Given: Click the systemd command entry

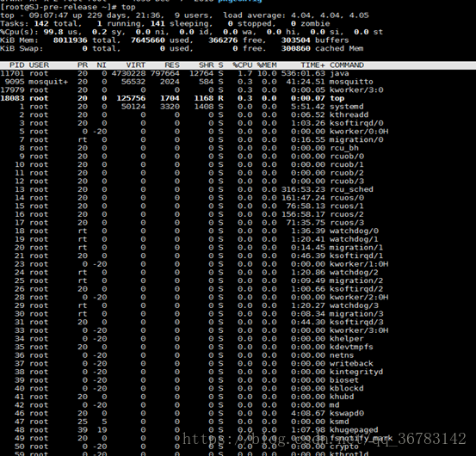Looking at the screenshot, I should click(x=347, y=107).
